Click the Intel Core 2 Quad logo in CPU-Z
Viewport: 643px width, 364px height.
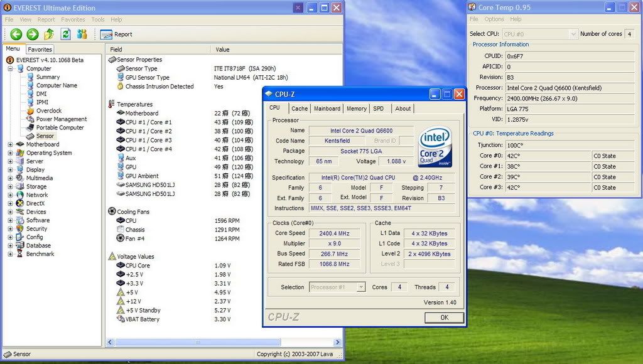(435, 146)
